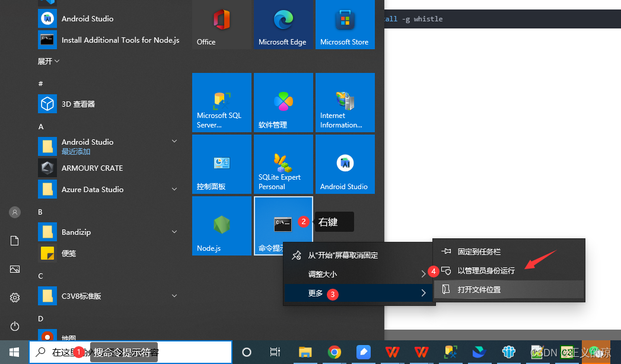Open the SQL database tools icon on taskbar

click(451, 352)
